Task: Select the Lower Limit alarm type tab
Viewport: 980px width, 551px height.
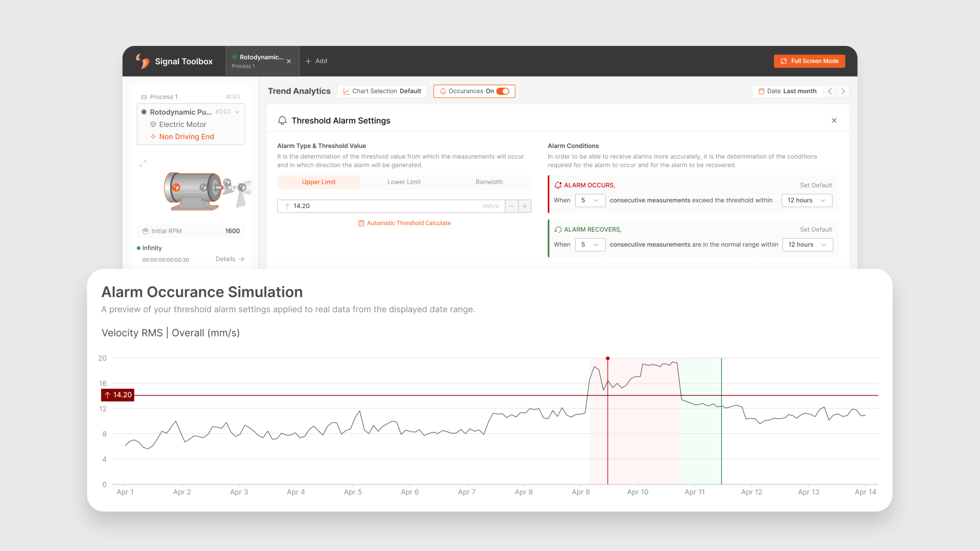Action: (x=403, y=182)
